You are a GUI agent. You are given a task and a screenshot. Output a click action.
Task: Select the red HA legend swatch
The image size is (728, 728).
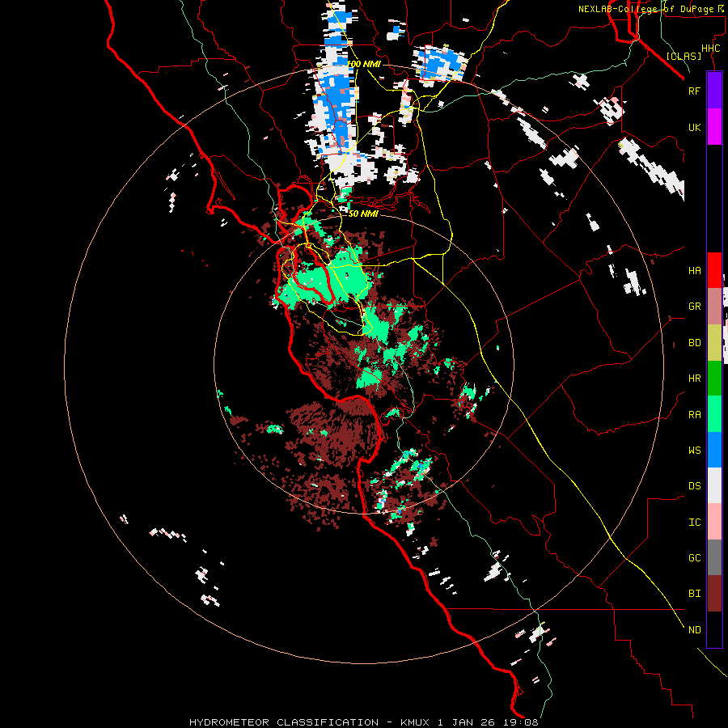714,270
